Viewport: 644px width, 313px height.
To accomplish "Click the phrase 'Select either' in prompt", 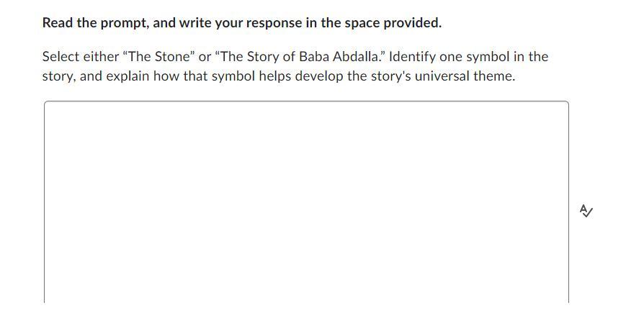I will point(80,56).
